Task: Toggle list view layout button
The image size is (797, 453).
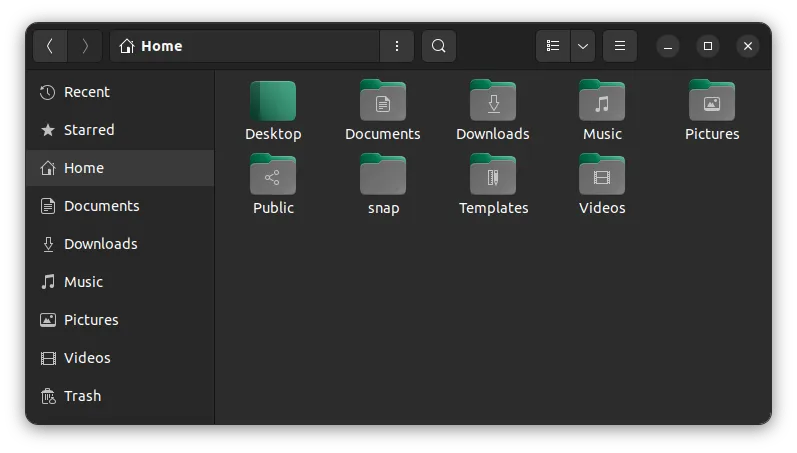Action: pos(553,46)
